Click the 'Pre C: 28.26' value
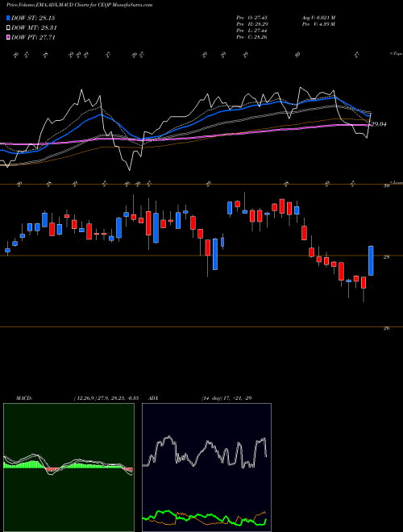This screenshot has height=532, width=403. click(x=251, y=37)
